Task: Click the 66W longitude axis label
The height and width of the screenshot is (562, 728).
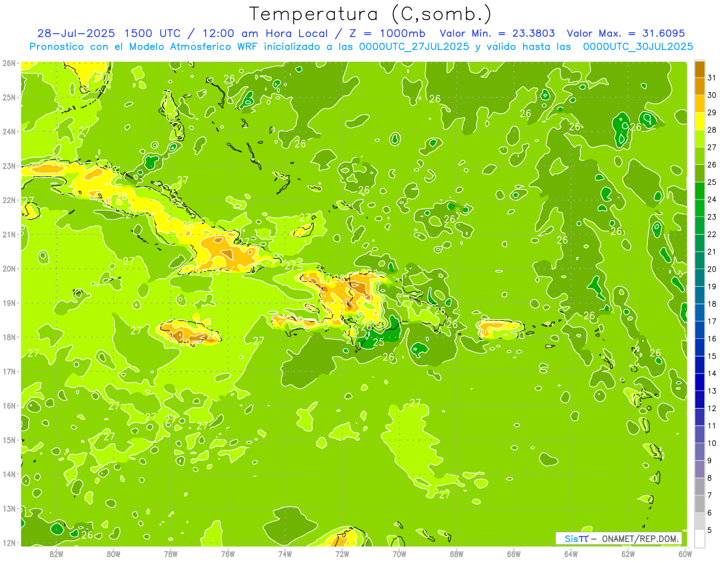Action: click(x=514, y=554)
